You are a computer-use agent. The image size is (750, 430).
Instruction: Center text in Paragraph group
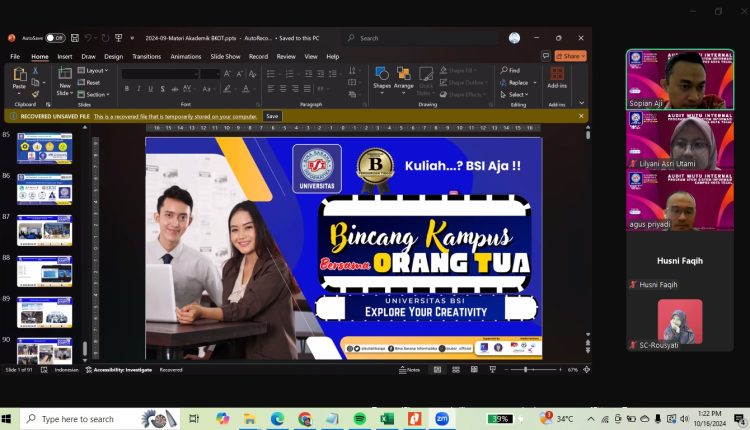283,88
